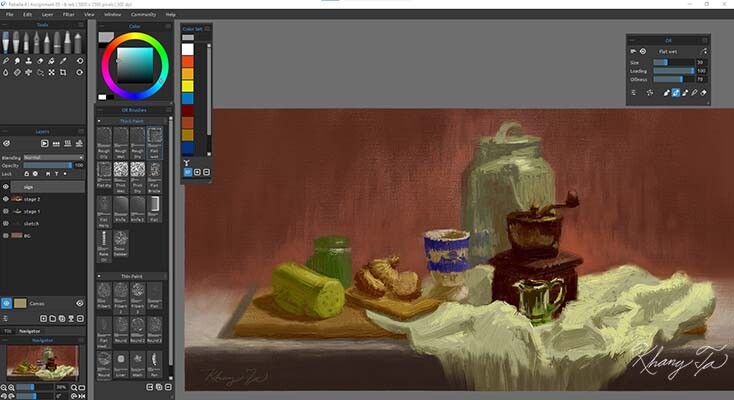Select the Canvas Size crop tool
Screen dimensions: 734x400
(x=63, y=73)
